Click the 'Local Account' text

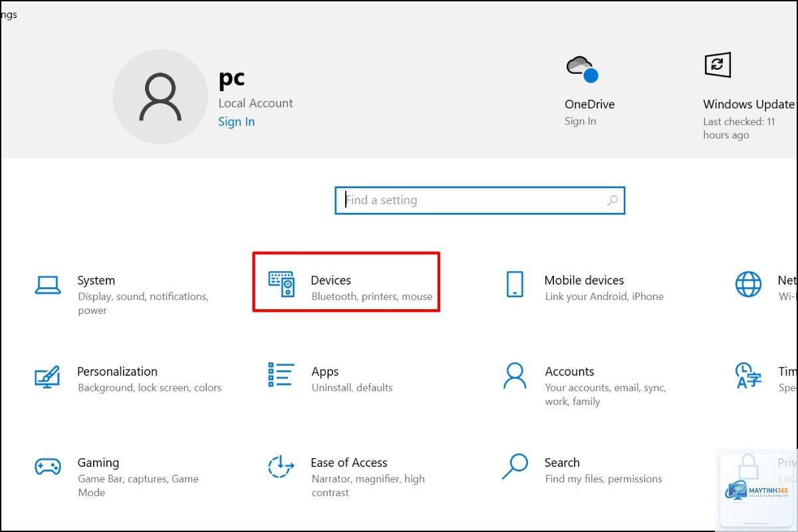(255, 103)
